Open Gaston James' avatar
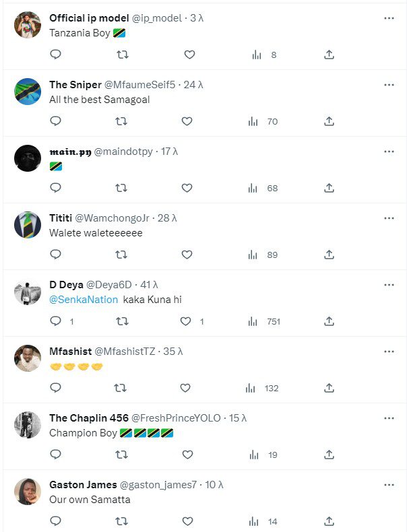This screenshot has width=407, height=532. [28, 492]
